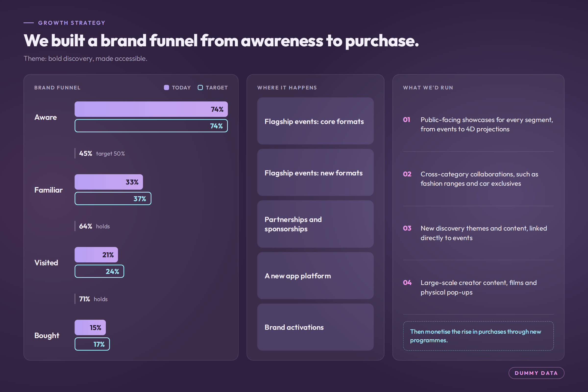Select the Visited 21% today bar

tap(96, 255)
